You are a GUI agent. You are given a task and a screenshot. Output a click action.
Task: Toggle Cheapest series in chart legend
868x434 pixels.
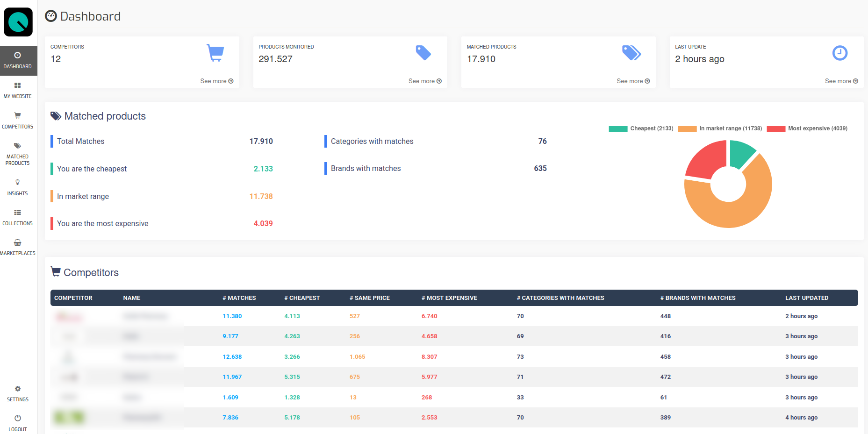pos(641,128)
